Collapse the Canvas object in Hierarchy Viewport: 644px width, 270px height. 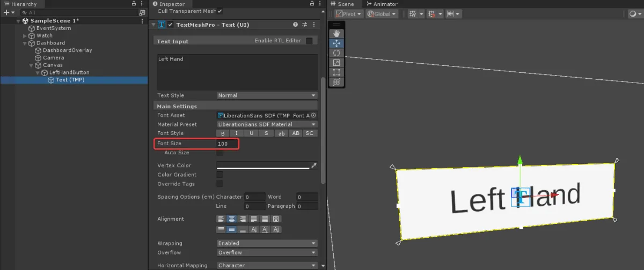coord(31,65)
